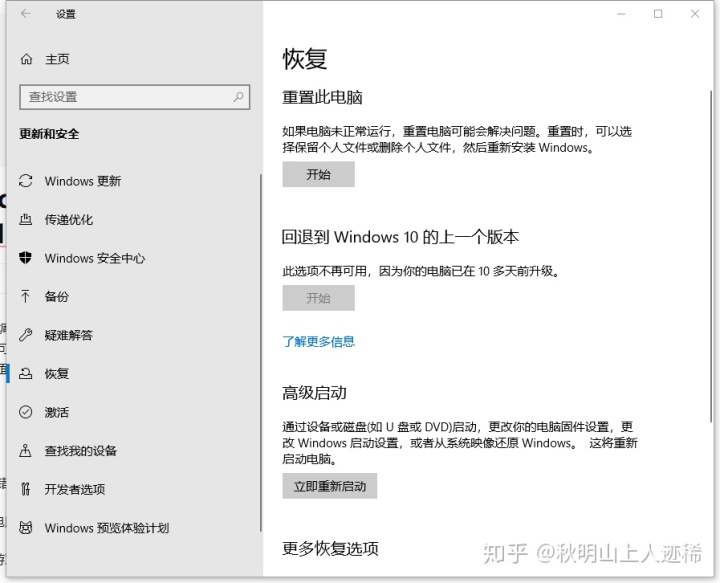Close the Settings window

point(695,14)
